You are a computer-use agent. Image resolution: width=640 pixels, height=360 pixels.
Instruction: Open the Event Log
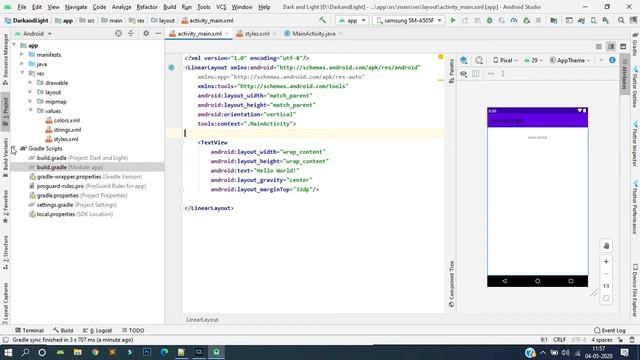pyautogui.click(x=610, y=330)
